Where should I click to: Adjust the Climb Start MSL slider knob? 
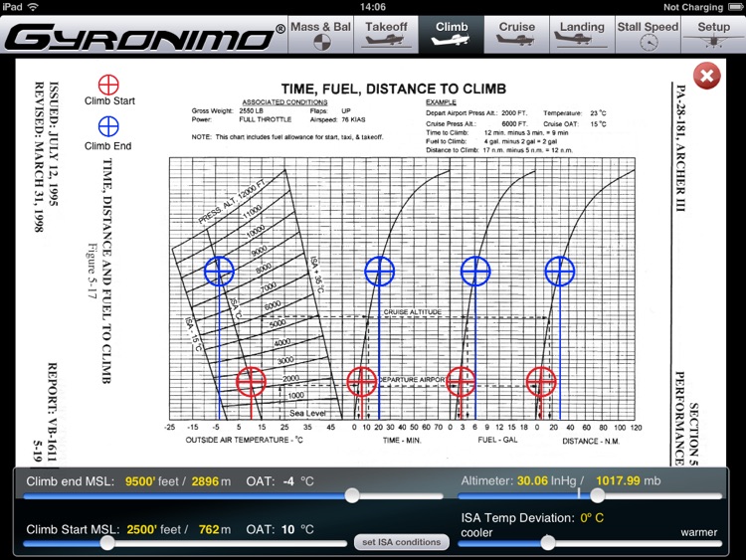point(107,542)
